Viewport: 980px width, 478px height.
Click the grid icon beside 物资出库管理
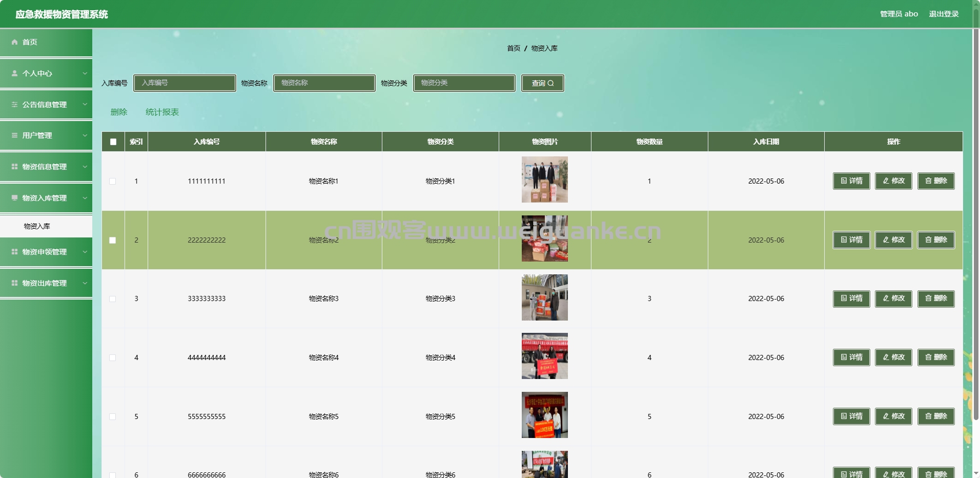click(14, 283)
